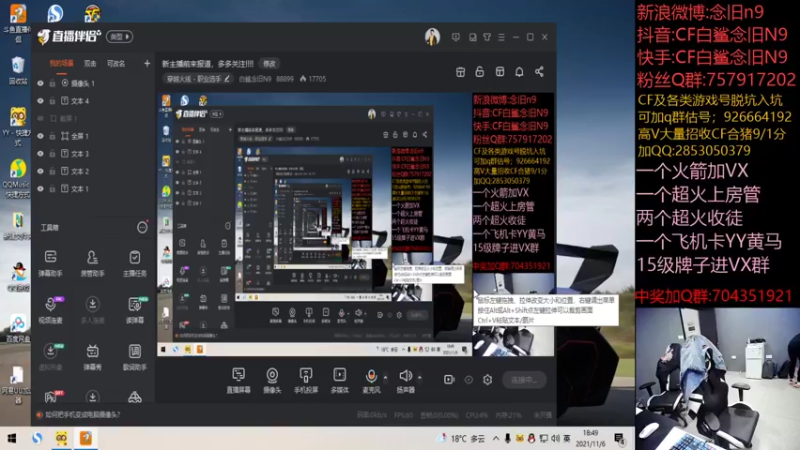Open 房管助手 tool
Screen dimensions: 800x450
click(92, 263)
